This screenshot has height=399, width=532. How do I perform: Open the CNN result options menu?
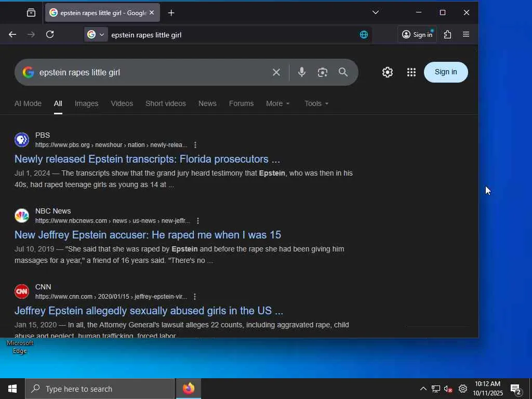pyautogui.click(x=195, y=297)
